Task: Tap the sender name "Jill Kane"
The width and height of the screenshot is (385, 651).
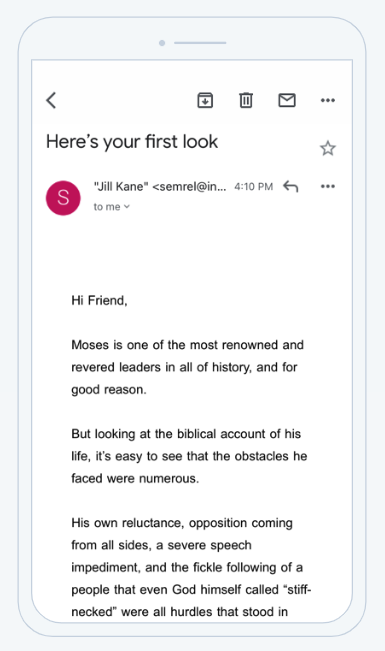Action: [121, 187]
